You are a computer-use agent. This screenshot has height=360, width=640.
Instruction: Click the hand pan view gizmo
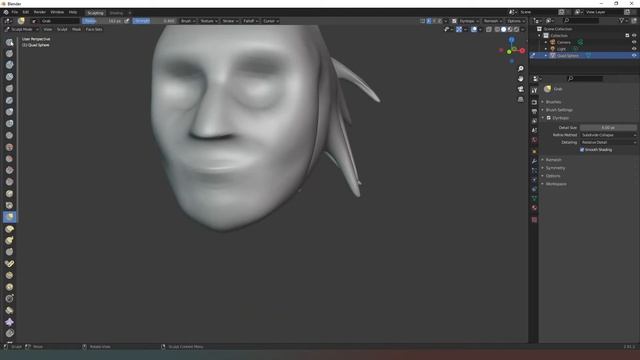520,79
